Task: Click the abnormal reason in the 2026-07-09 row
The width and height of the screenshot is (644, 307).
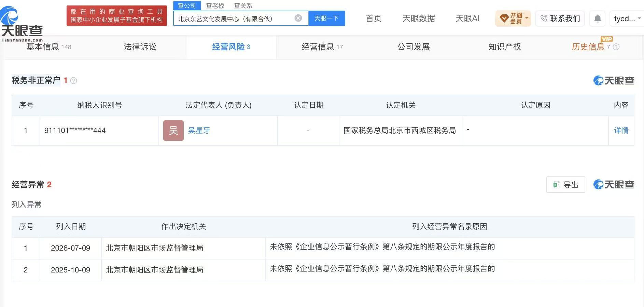Action: 382,247
